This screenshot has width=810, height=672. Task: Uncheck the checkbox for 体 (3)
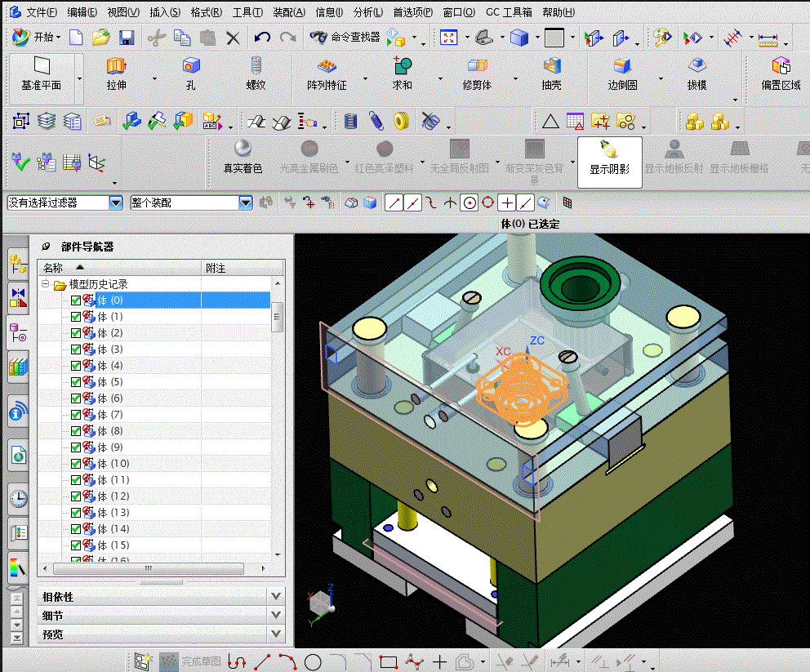(x=76, y=349)
